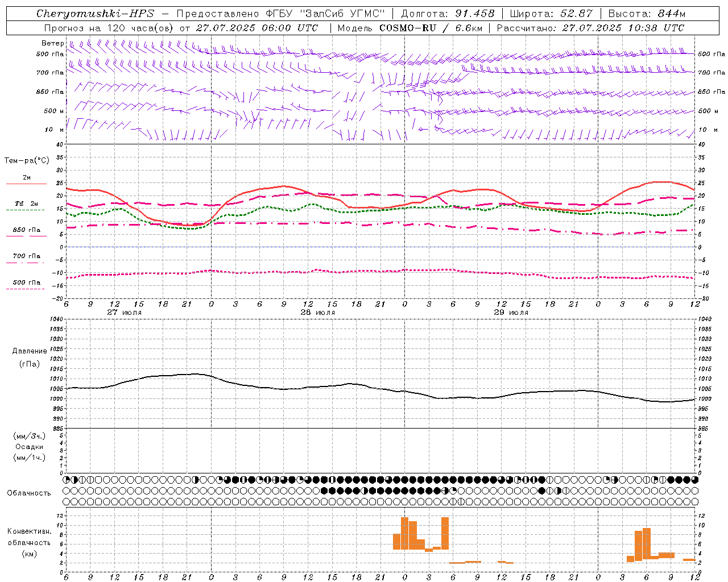Click the Прогноз на 120 часа(ов) text
Viewport: 728px width, 582px height.
click(109, 28)
